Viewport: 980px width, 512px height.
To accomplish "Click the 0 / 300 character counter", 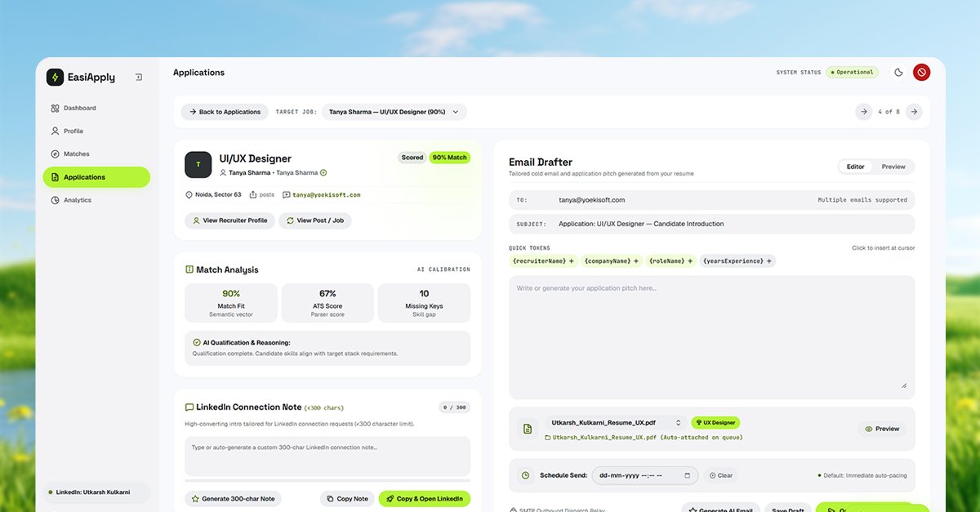I will [x=454, y=407].
